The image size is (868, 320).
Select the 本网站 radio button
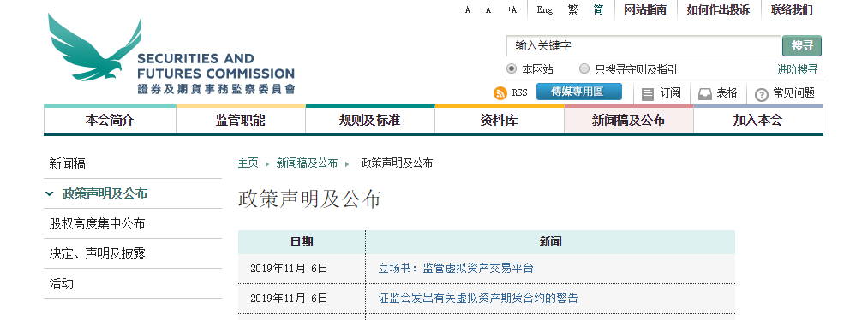(x=512, y=69)
